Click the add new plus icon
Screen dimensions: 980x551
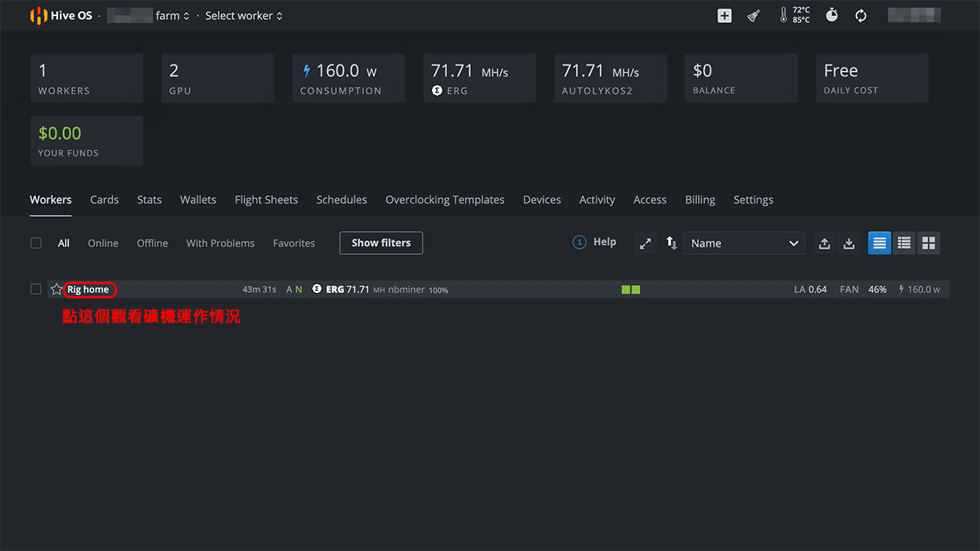click(x=724, y=15)
